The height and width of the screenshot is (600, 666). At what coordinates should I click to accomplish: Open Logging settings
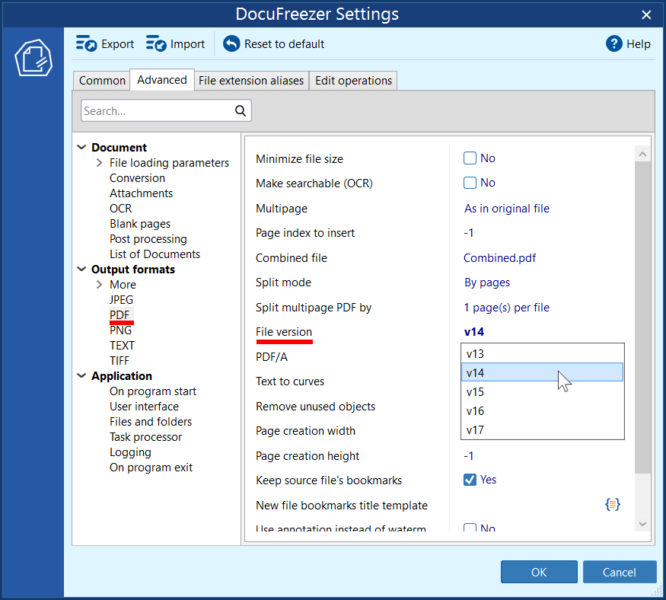(x=130, y=452)
